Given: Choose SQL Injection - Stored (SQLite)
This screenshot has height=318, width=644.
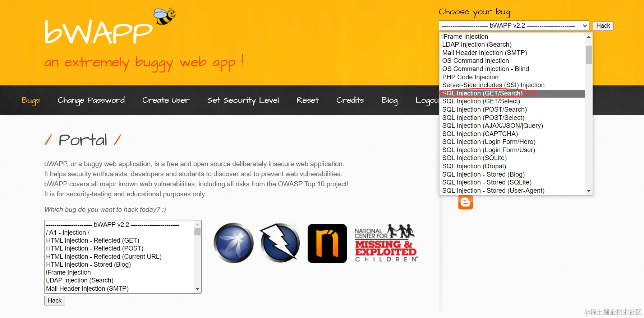Looking at the screenshot, I should (512, 182).
